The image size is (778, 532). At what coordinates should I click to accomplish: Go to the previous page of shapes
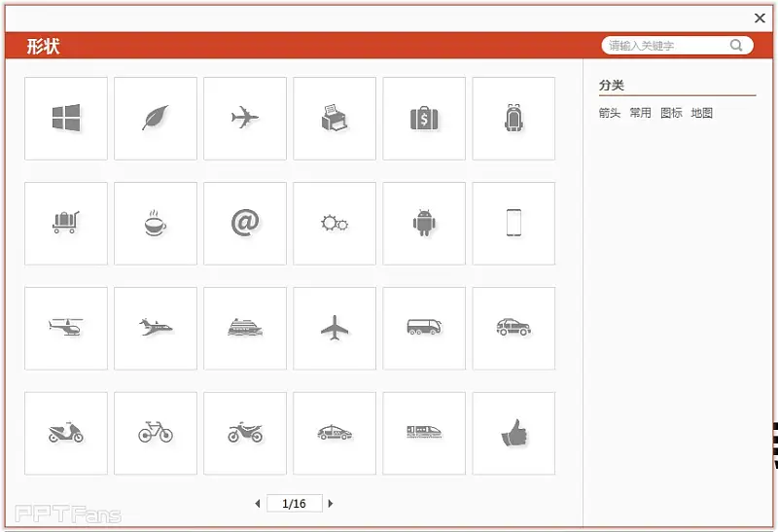pos(258,504)
